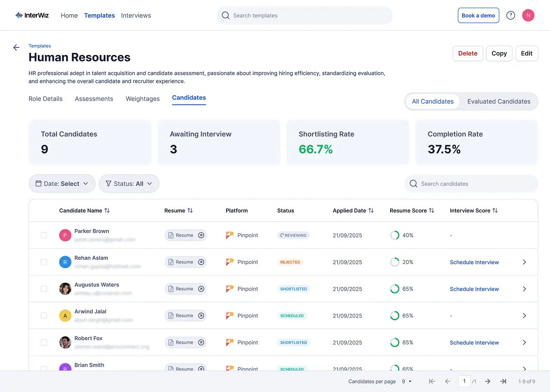Open the Date filter dropdown
The width and height of the screenshot is (550, 392).
point(61,184)
